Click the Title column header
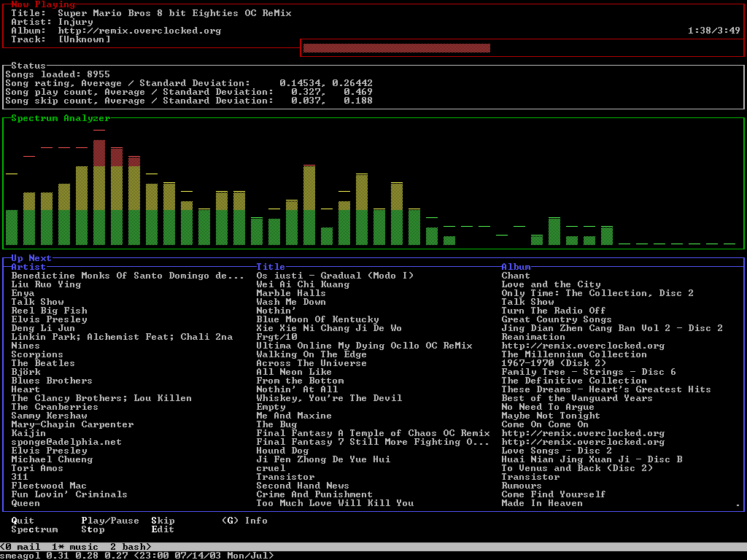The width and height of the screenshot is (747, 560). [271, 267]
